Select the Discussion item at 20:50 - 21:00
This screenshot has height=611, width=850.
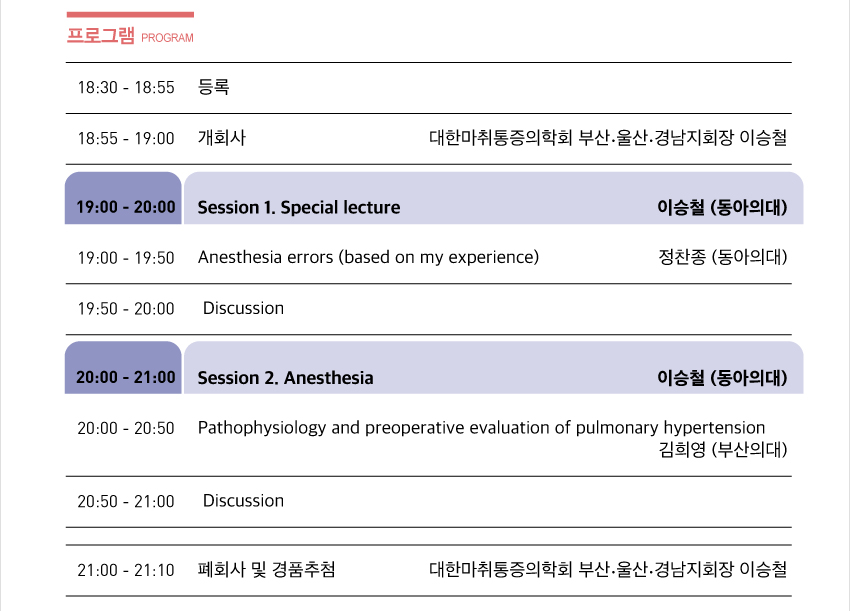pos(243,500)
